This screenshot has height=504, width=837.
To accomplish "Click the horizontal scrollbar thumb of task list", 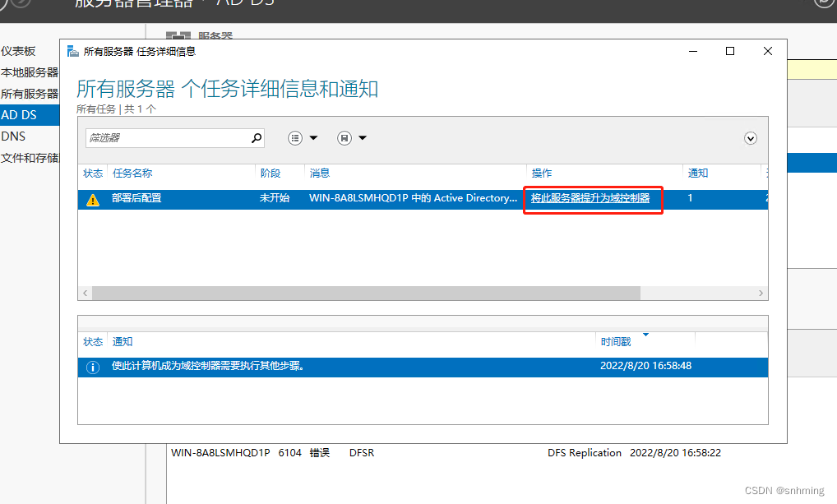I will pos(366,294).
